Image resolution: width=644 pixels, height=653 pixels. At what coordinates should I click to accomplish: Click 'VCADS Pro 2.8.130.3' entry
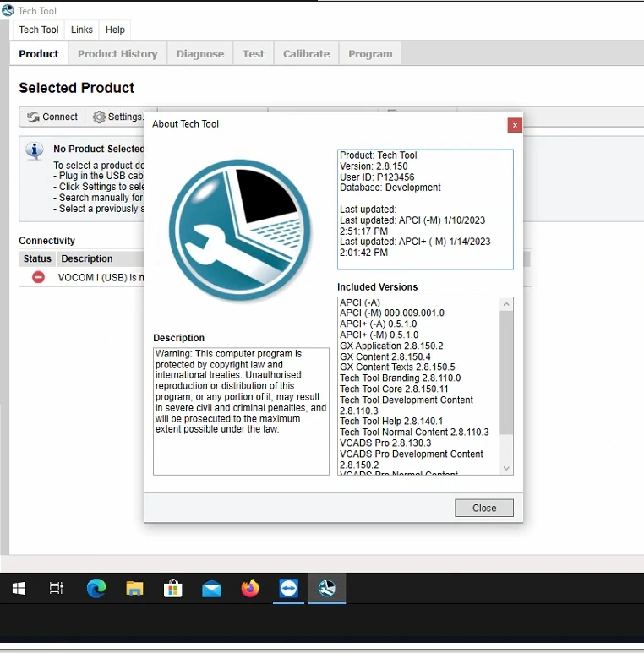[385, 443]
